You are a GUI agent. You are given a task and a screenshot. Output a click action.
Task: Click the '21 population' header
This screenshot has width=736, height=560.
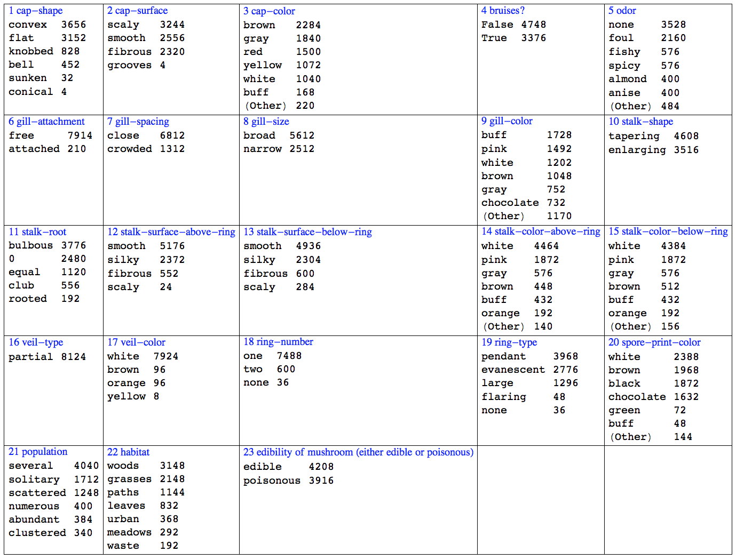(38, 452)
